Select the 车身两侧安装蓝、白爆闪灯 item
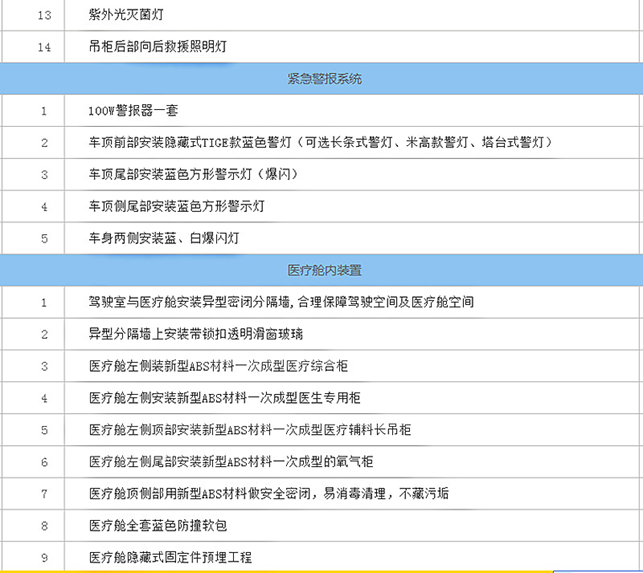Screen dimensions: 643x573 coord(164,239)
